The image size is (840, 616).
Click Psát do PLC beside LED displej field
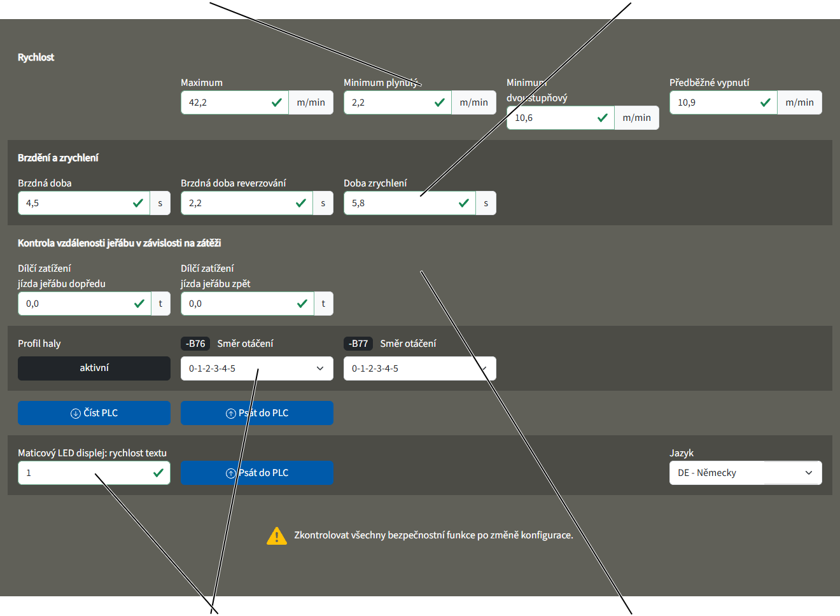[x=257, y=473]
